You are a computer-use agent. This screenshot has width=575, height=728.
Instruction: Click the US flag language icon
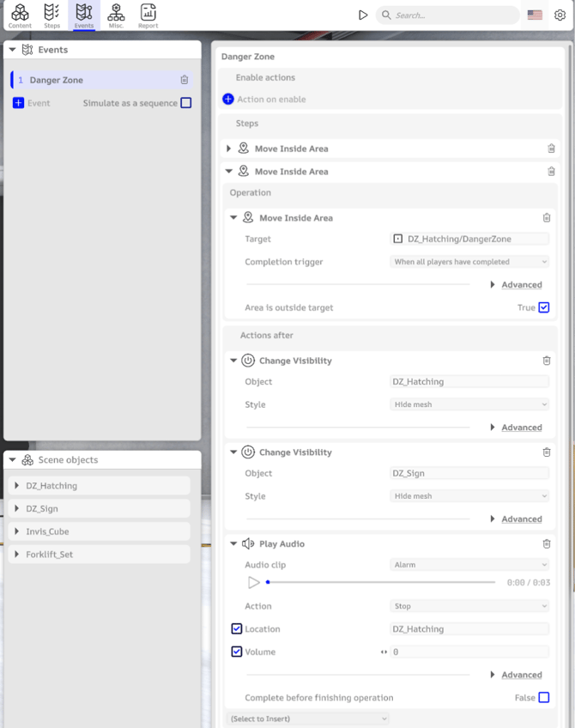point(535,15)
